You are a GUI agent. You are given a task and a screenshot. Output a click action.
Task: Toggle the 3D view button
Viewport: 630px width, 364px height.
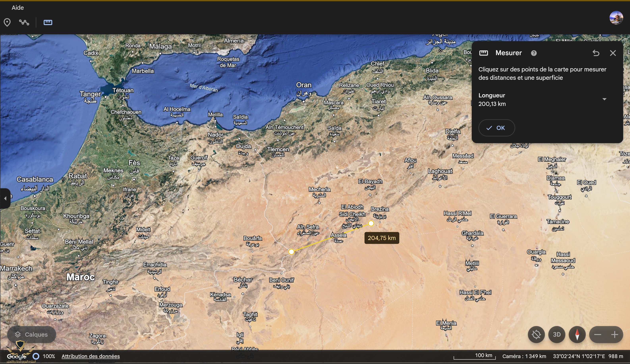557,334
